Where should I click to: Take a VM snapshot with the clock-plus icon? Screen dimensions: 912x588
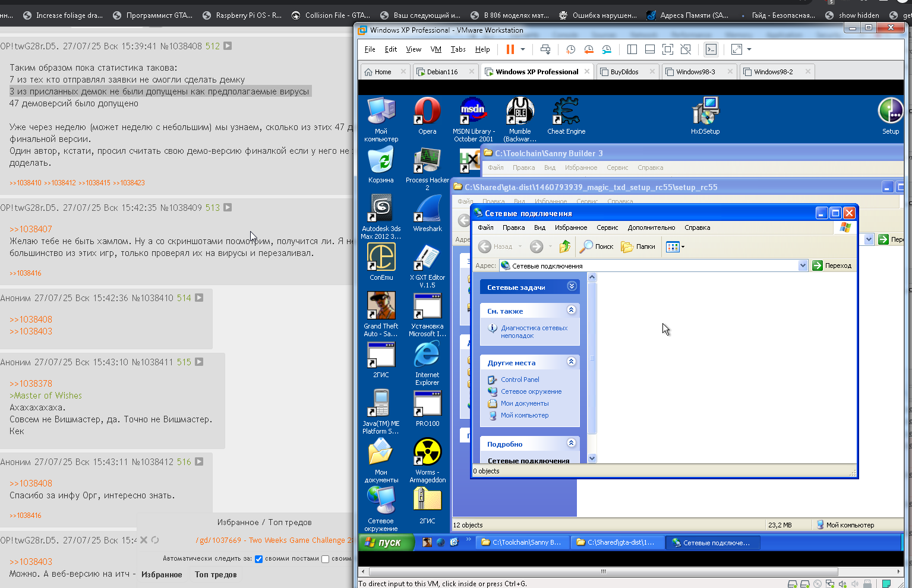571,49
